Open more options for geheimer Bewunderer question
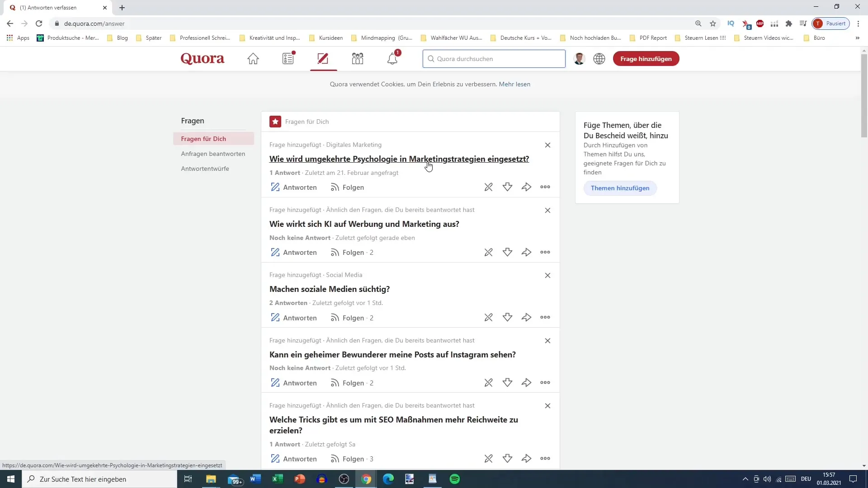This screenshot has width=868, height=488. point(545,383)
